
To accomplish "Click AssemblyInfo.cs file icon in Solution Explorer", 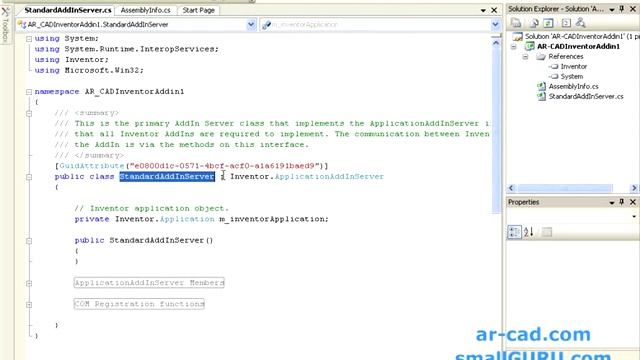I will (x=541, y=86).
